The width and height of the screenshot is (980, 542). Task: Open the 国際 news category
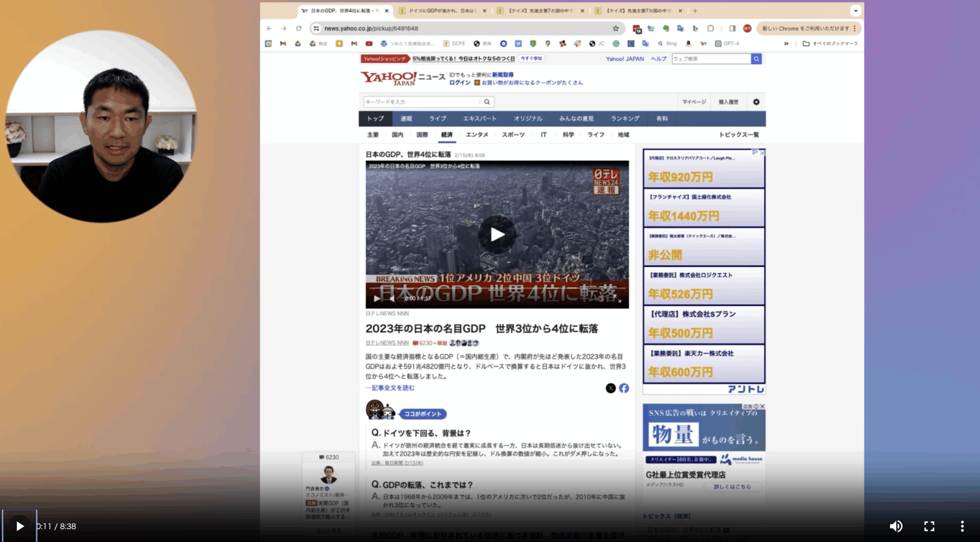point(422,135)
